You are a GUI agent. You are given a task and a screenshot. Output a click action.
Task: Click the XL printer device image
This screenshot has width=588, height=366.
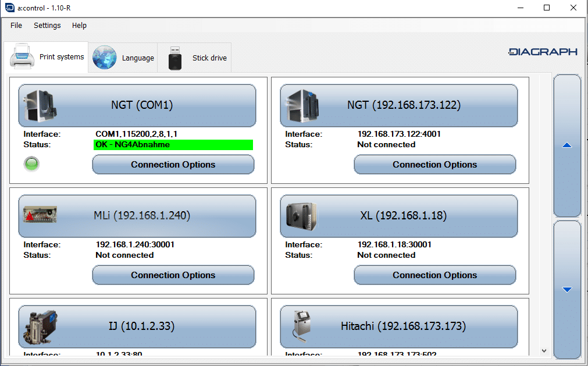click(301, 216)
